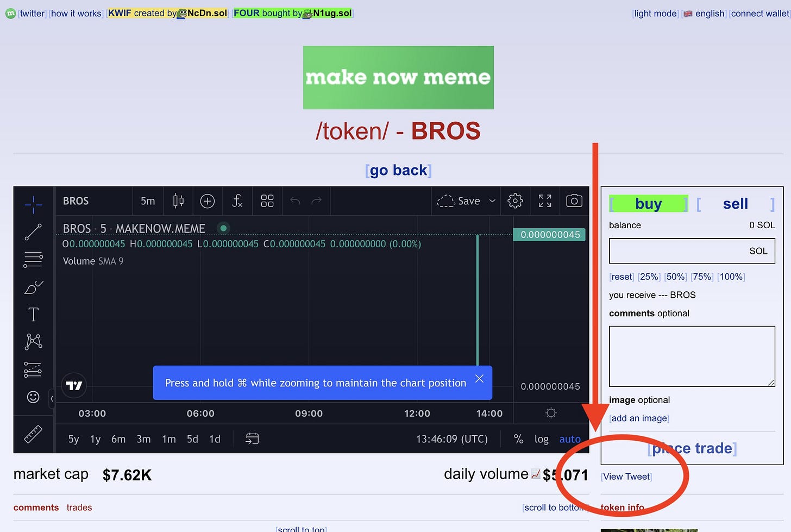Switch to the buy tab

click(649, 204)
